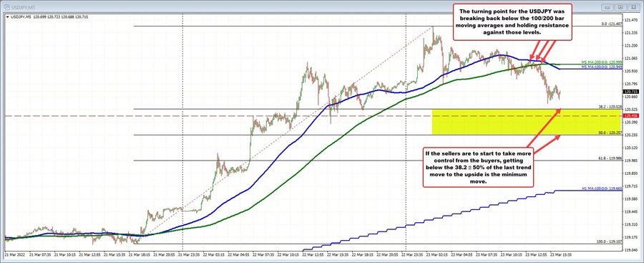Click the Fibonacci label 50.0 - 120.257

610,133
